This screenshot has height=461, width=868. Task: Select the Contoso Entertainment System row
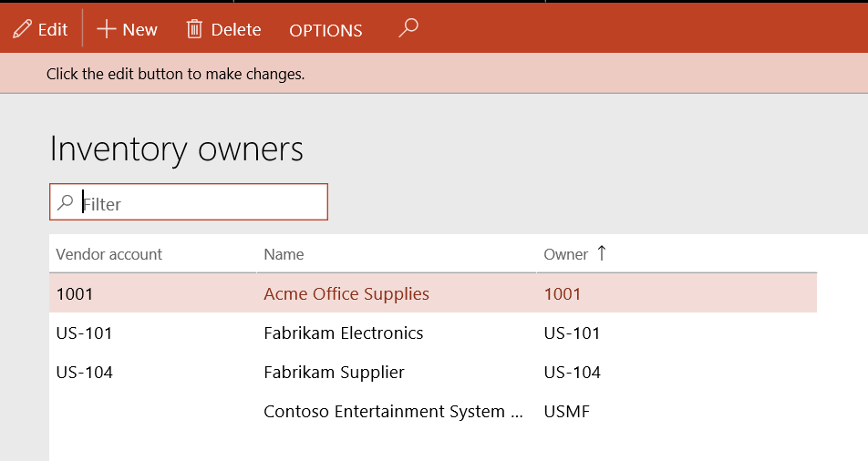[x=433, y=412]
